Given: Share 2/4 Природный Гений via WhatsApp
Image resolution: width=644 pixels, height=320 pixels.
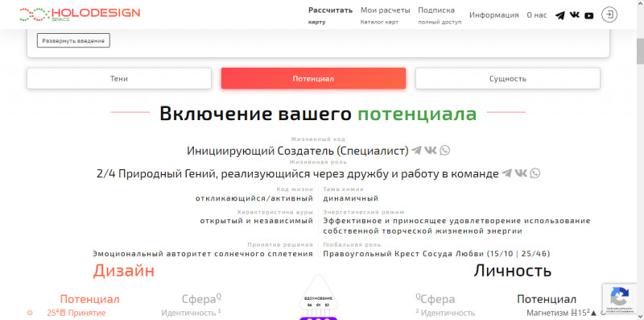Looking at the screenshot, I should 535,173.
